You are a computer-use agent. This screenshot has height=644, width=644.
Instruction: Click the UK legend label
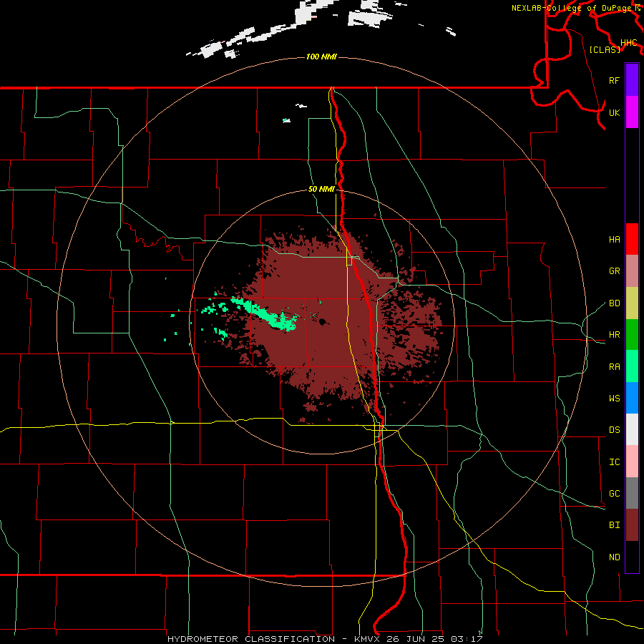[614, 112]
